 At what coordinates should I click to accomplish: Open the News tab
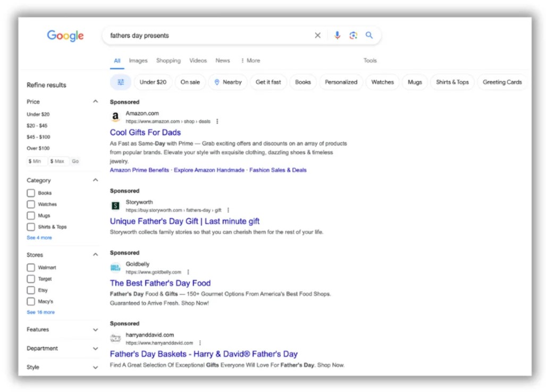(223, 60)
